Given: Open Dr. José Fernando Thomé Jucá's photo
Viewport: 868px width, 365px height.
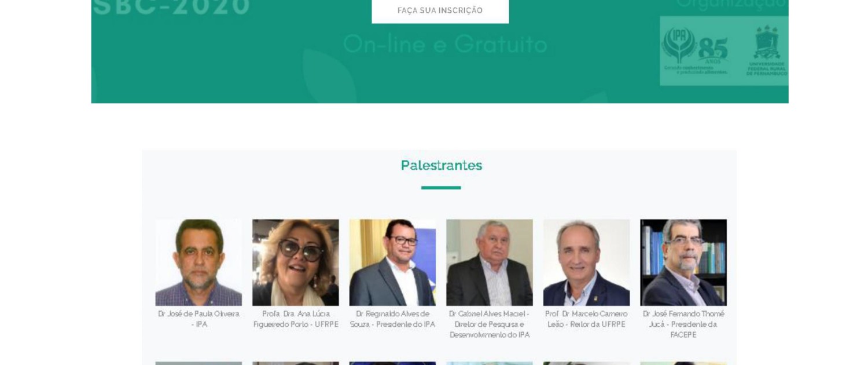Looking at the screenshot, I should [683, 262].
